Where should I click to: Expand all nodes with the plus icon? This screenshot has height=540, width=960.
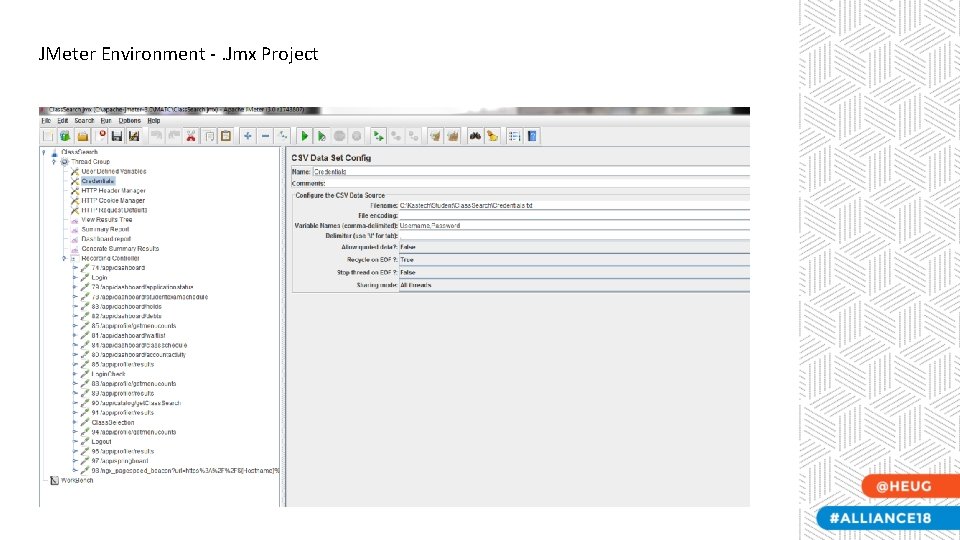[x=247, y=136]
